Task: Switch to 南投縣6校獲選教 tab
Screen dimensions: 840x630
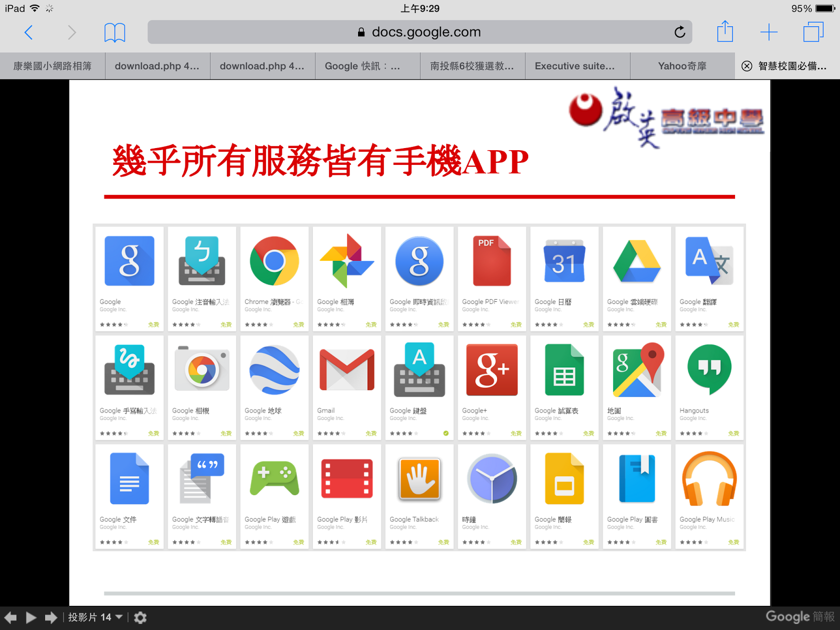Action: tap(472, 66)
